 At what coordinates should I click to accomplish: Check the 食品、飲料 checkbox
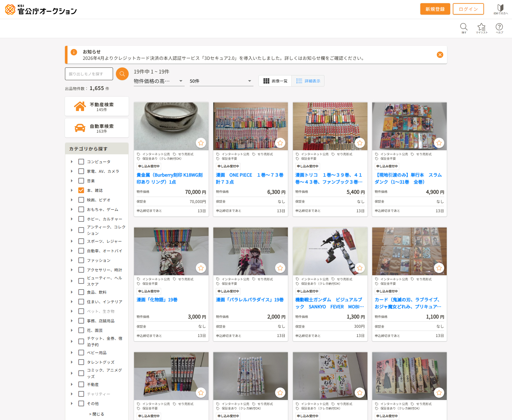click(81, 292)
